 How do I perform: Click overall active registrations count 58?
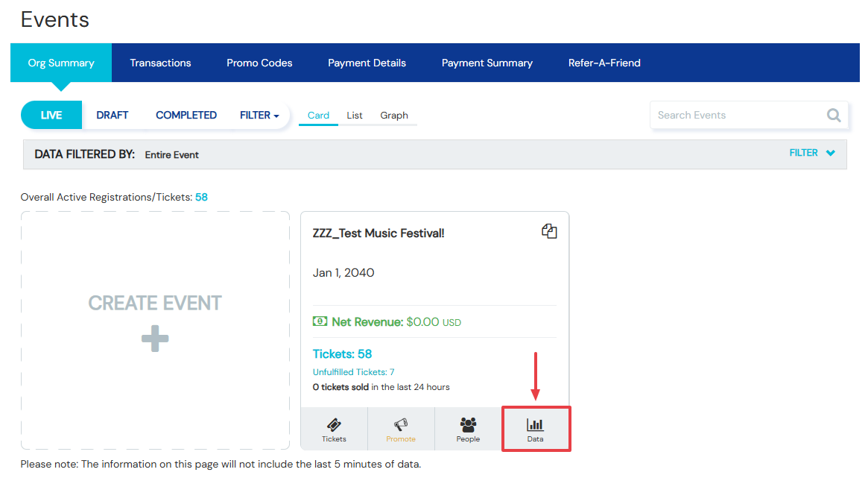tap(201, 198)
